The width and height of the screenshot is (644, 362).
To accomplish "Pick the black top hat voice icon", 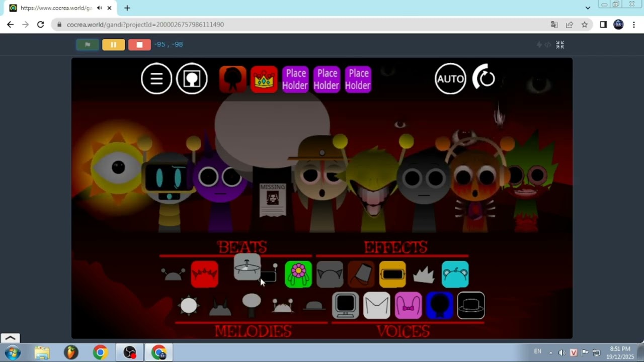I will [x=471, y=306].
